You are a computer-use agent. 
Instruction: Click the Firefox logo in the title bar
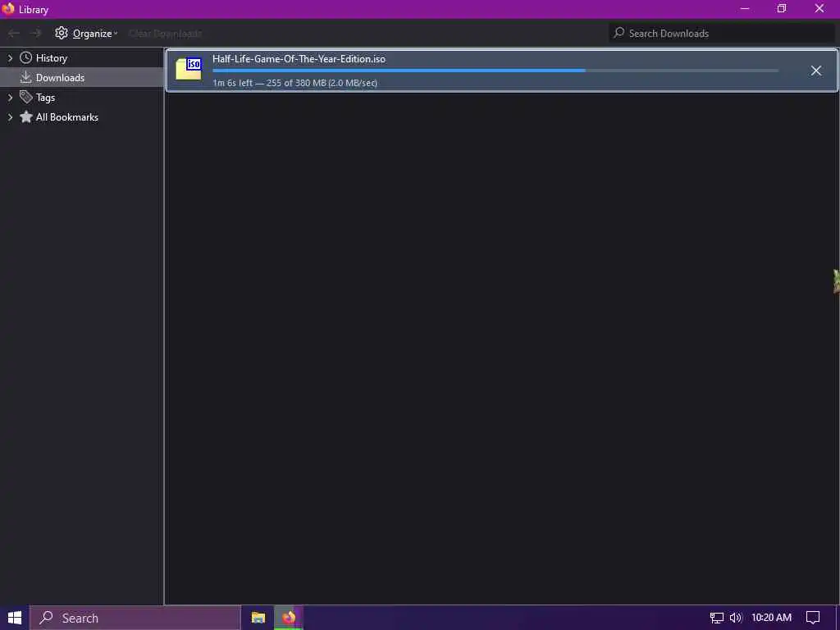(8, 8)
